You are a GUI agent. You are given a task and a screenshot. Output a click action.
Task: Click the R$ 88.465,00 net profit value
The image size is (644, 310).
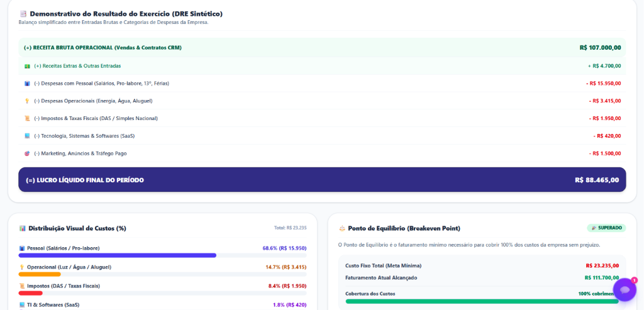click(x=597, y=180)
